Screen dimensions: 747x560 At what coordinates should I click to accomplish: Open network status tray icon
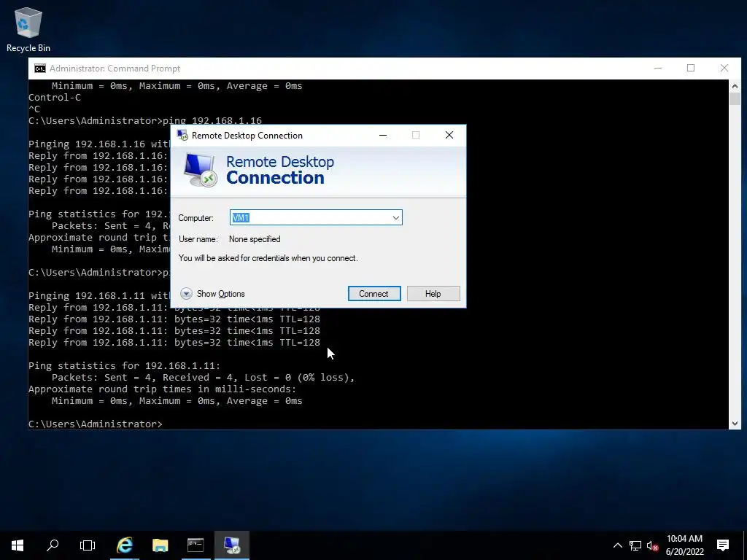pyautogui.click(x=635, y=545)
